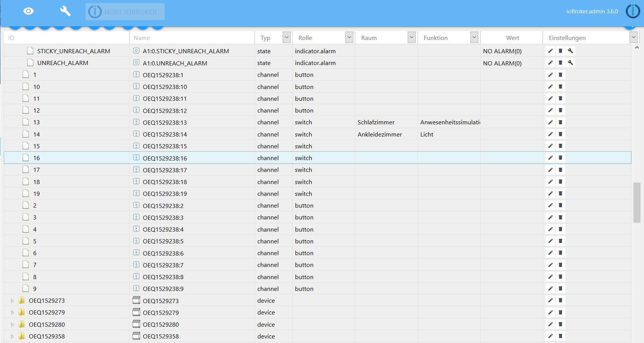Viewport: 644px width, 343px height.
Task: Open the Rolle filter dropdown
Action: (349, 37)
